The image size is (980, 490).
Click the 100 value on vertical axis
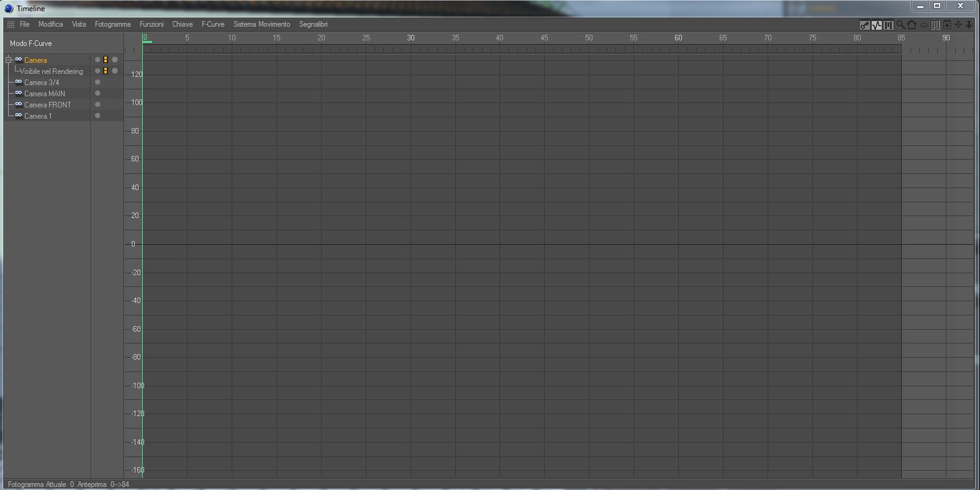[x=136, y=102]
